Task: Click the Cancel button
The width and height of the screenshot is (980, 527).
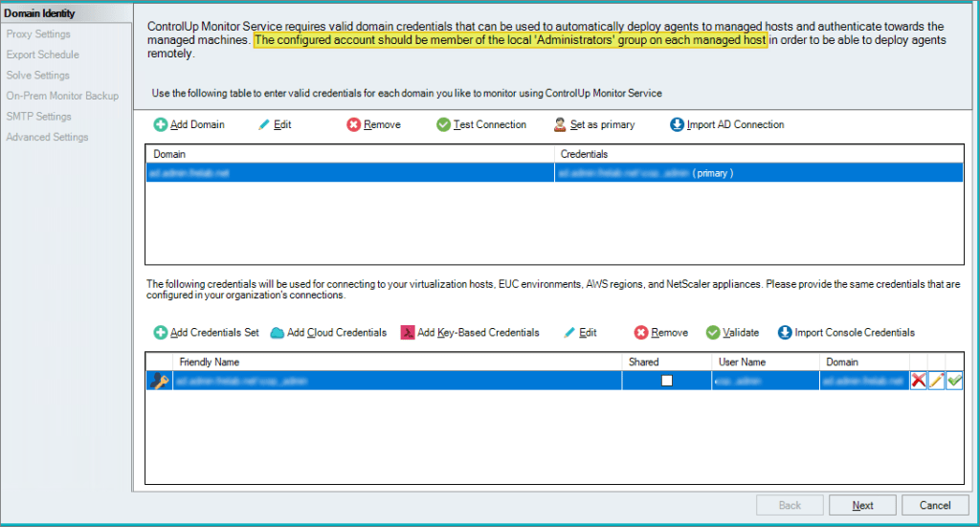Action: 934,505
